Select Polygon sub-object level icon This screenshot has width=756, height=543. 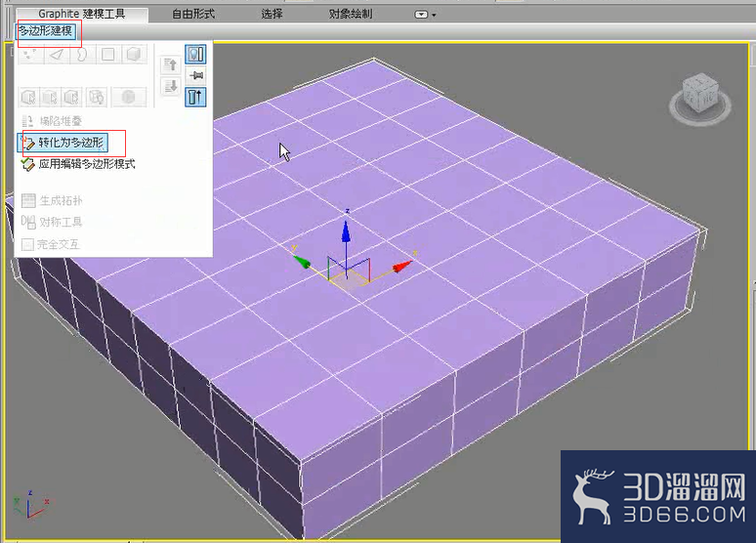point(108,54)
